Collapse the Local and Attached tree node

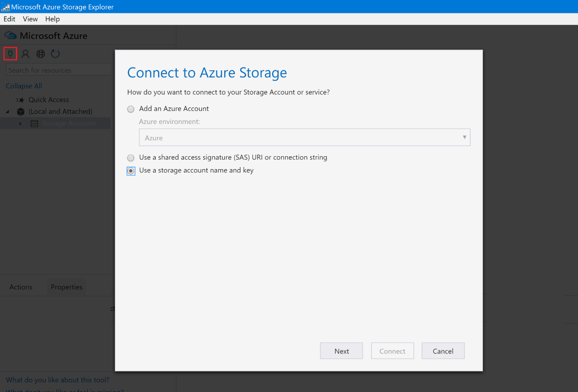click(x=8, y=111)
